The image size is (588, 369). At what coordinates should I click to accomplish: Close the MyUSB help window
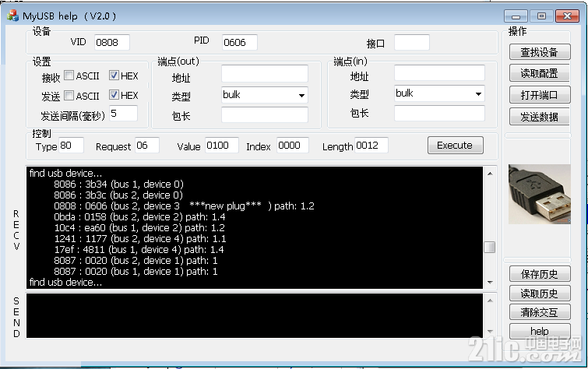click(568, 16)
